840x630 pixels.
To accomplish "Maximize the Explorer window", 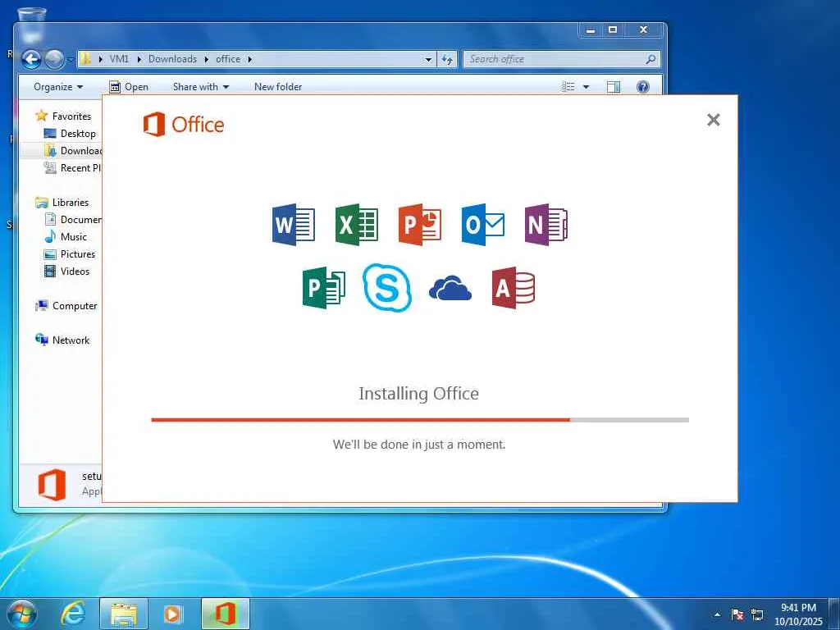I will click(612, 30).
